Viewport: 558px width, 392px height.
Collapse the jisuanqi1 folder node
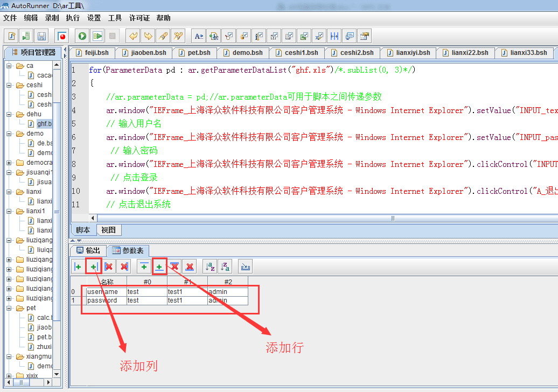9,172
